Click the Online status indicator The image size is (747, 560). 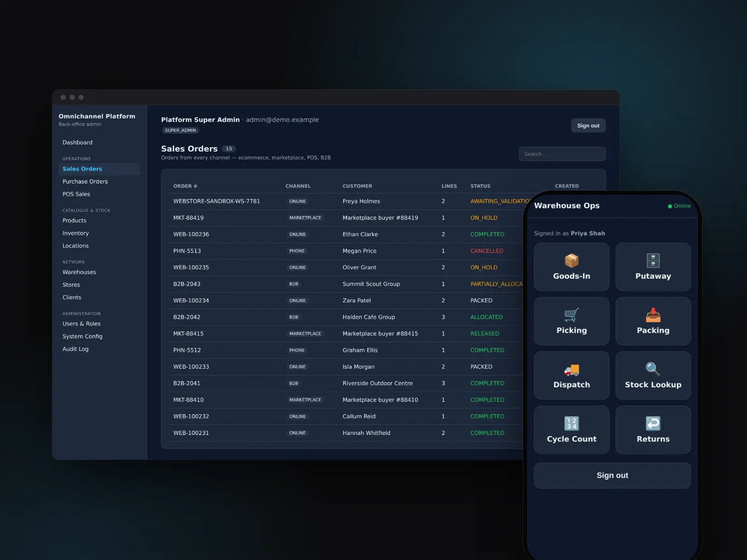679,206
